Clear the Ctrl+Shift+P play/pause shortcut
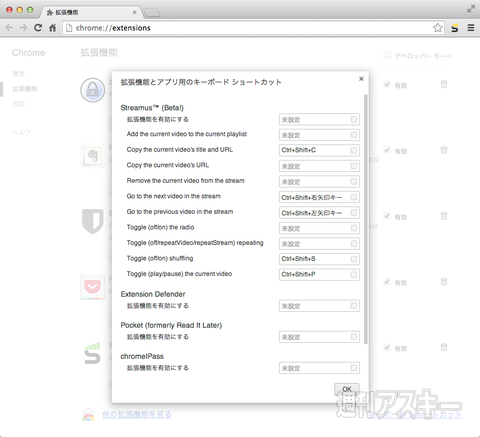Screen dimensions: 480x437 pyautogui.click(x=354, y=274)
